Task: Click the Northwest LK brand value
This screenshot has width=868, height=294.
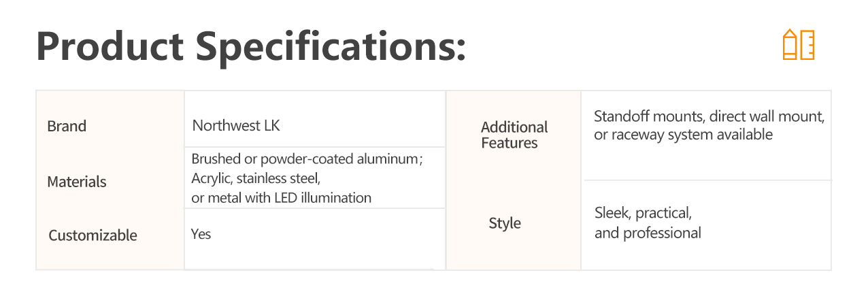Action: coord(236,125)
